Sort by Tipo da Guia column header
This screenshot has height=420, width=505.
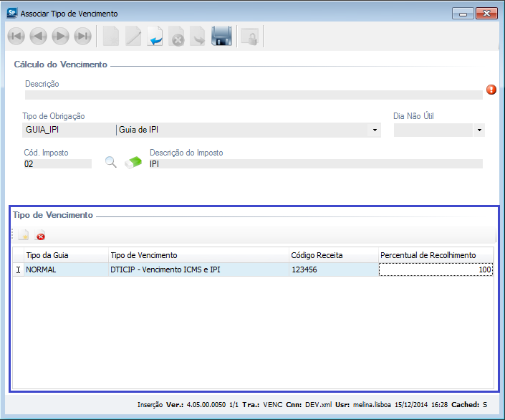[66, 255]
